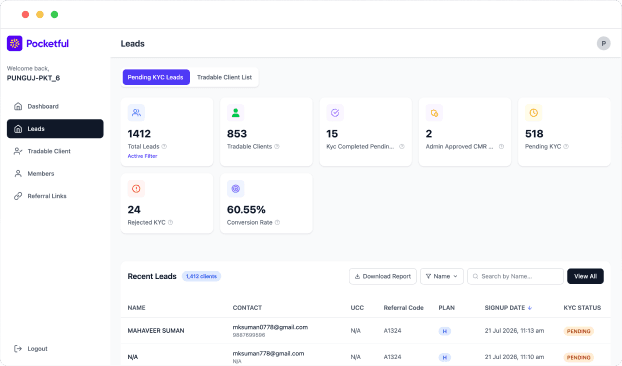Click signup date 21 Jul 2026, 11:13 am
The width and height of the screenshot is (622, 366).
pyautogui.click(x=514, y=331)
